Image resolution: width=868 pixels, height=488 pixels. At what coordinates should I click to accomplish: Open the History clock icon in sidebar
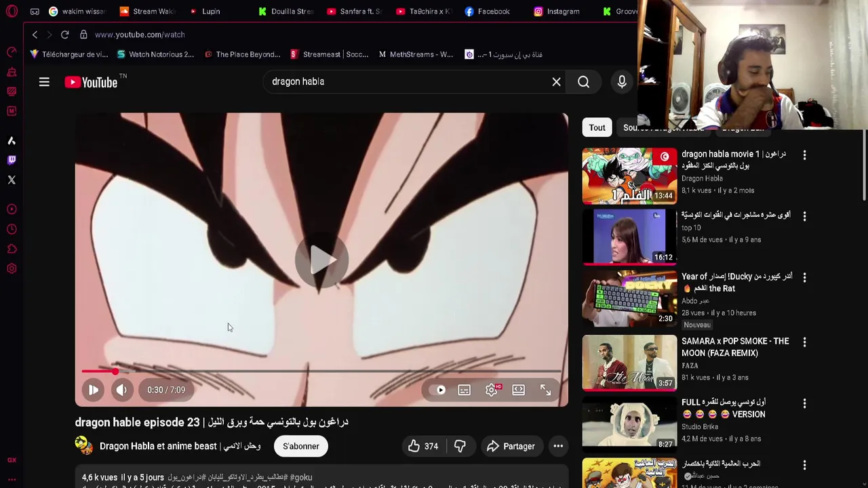[12, 229]
